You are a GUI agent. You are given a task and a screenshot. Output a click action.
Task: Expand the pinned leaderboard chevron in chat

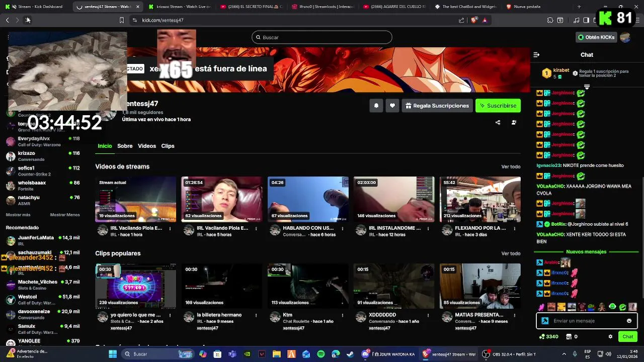pyautogui.click(x=587, y=87)
